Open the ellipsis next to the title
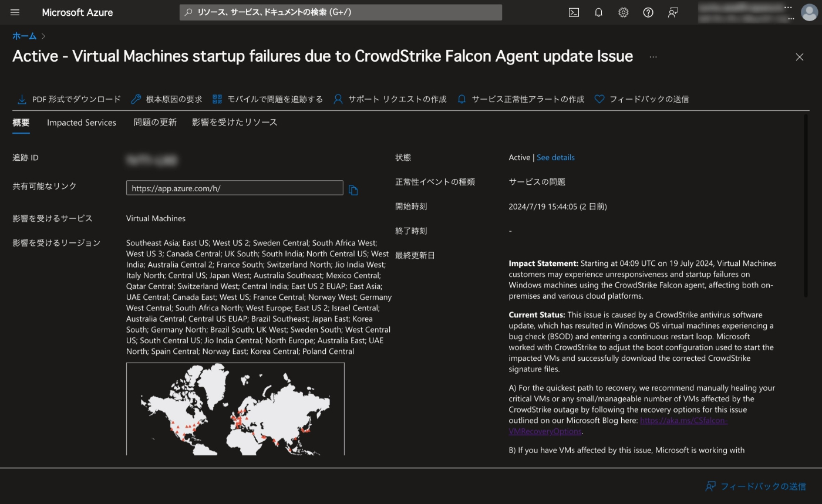 tap(653, 57)
